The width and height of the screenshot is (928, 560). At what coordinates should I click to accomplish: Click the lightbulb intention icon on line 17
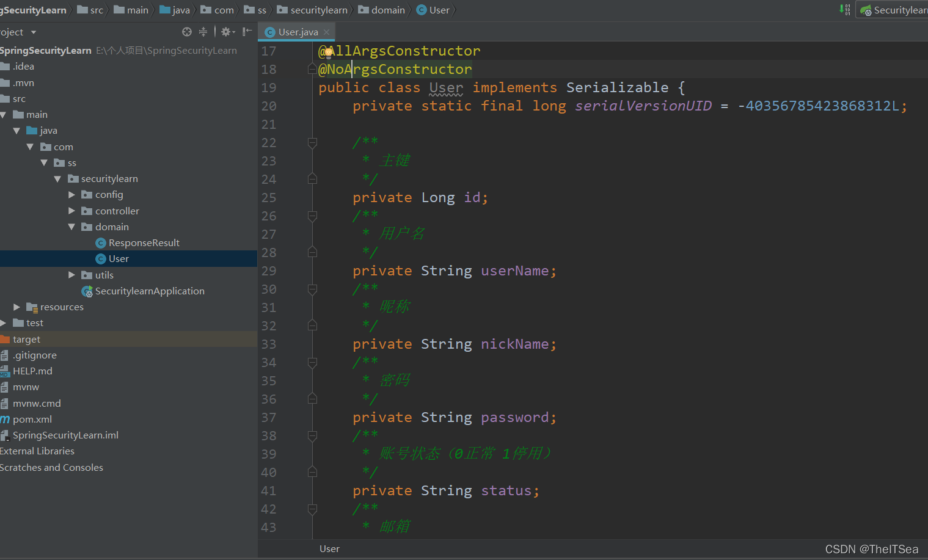[x=329, y=52]
